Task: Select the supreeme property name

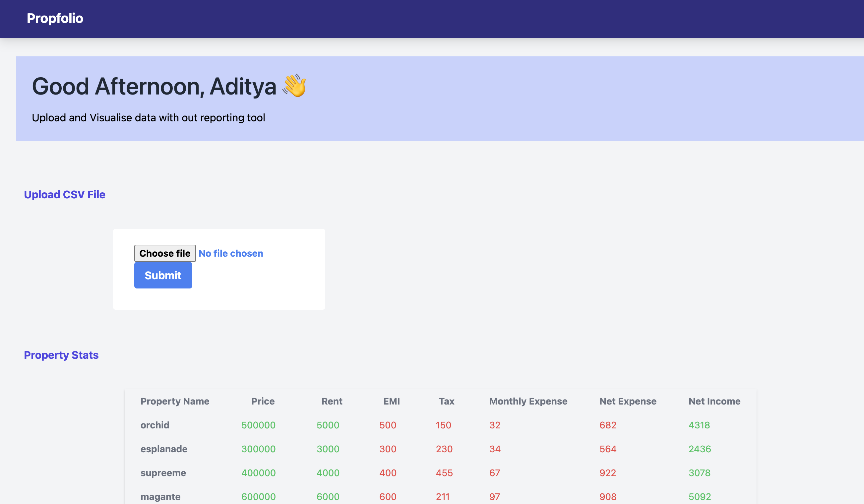Action: (163, 473)
